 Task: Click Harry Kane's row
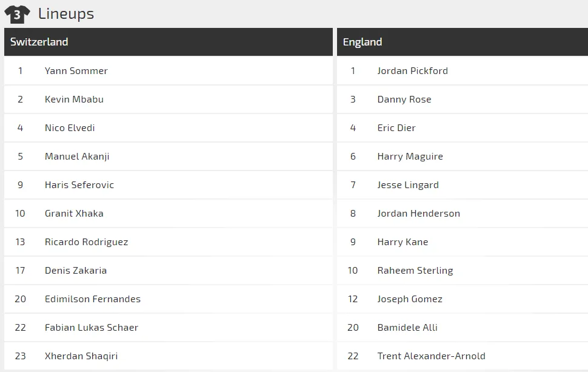[403, 242]
